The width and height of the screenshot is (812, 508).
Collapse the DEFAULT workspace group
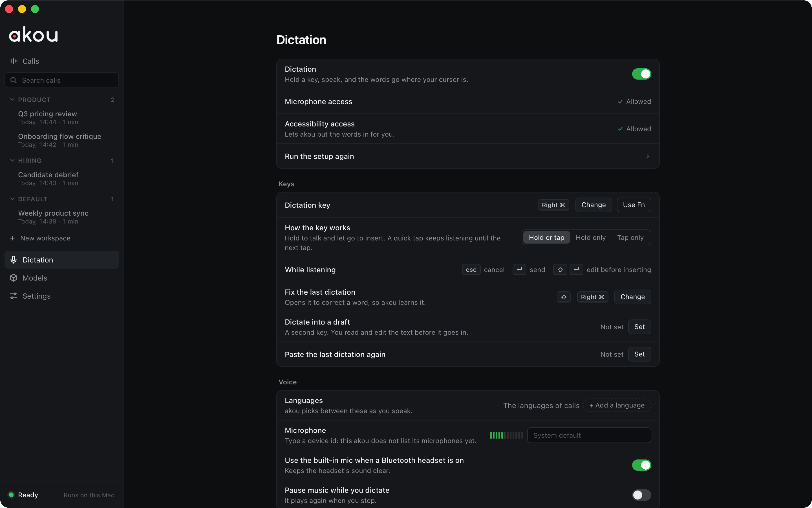click(x=12, y=199)
